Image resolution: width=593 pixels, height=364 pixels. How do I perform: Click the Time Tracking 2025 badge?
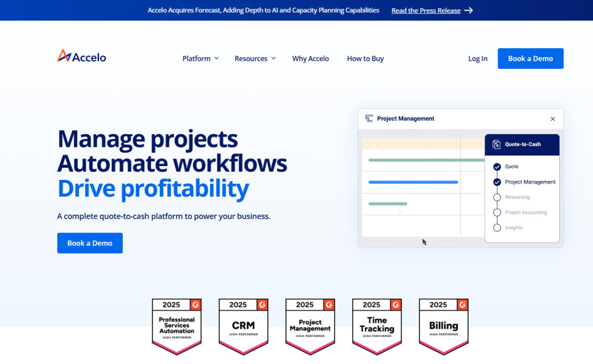(x=377, y=326)
